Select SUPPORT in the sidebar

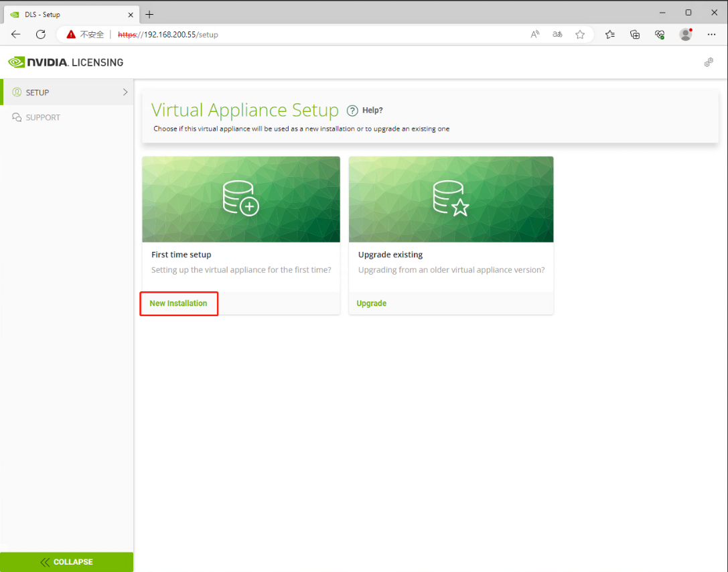click(43, 117)
